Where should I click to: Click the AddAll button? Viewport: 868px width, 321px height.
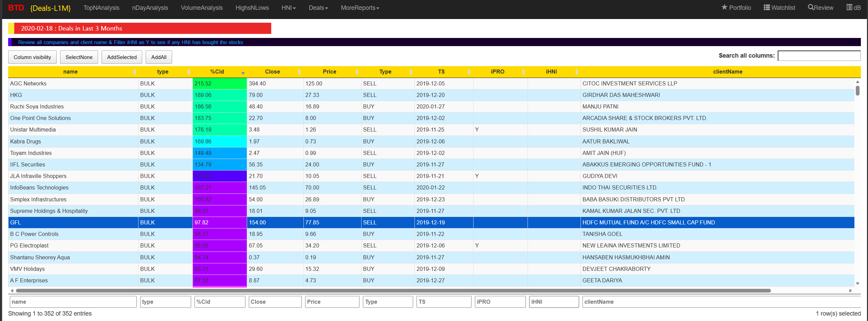click(x=159, y=57)
